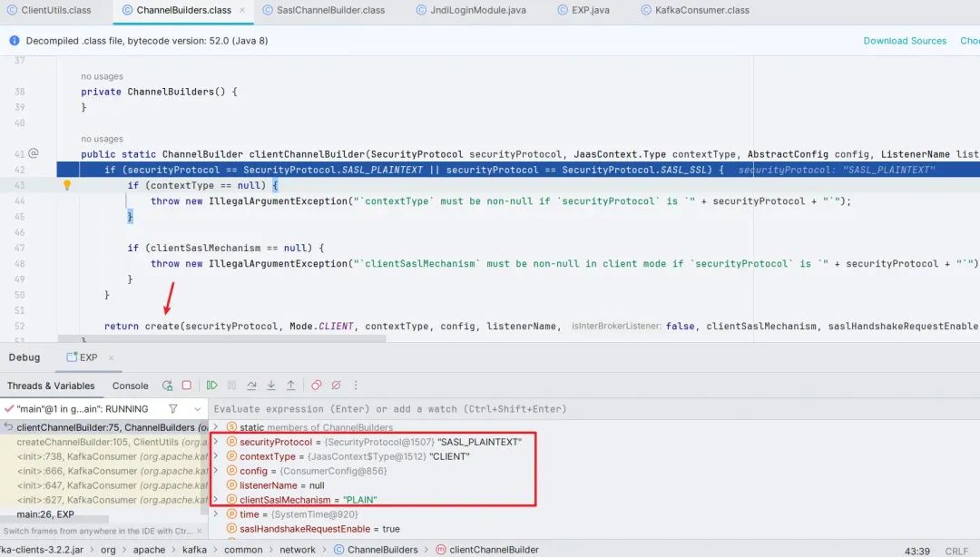Click the line 42 gutter number

(x=19, y=170)
